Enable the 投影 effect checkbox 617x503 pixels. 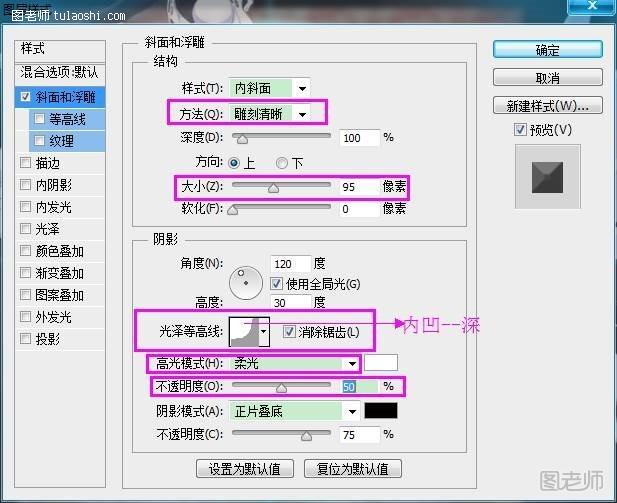(26, 338)
